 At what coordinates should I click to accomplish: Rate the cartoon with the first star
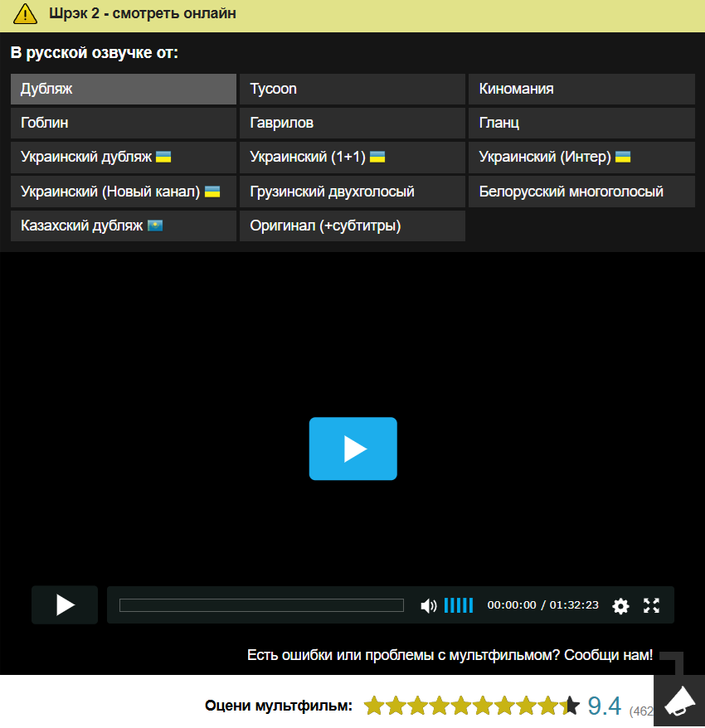374,706
